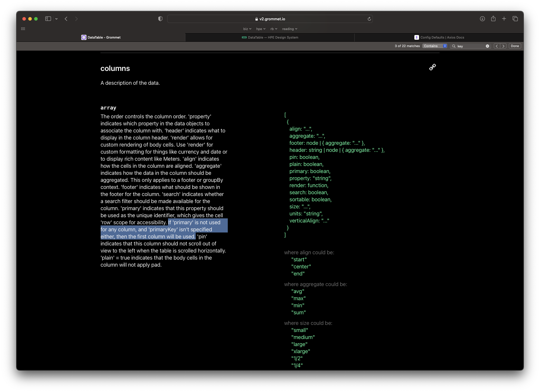Open the Share menu icon

coord(493,19)
